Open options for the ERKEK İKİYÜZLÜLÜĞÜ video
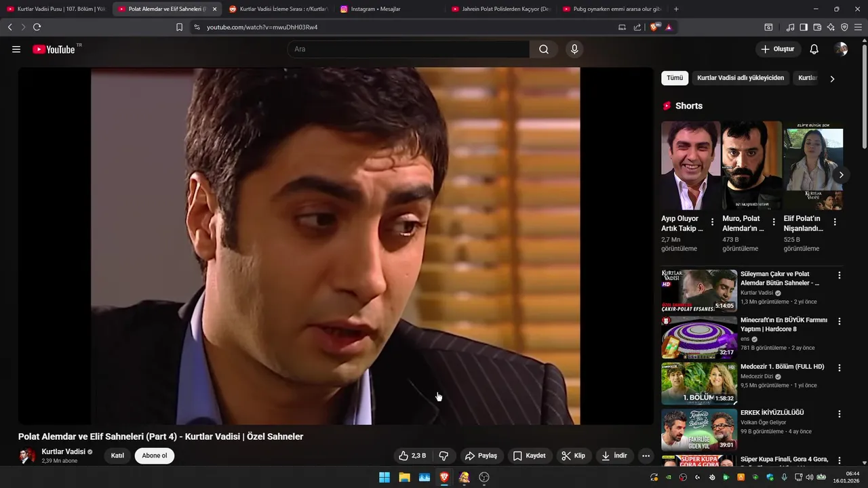Screen dimensions: 868x488 point(840,413)
